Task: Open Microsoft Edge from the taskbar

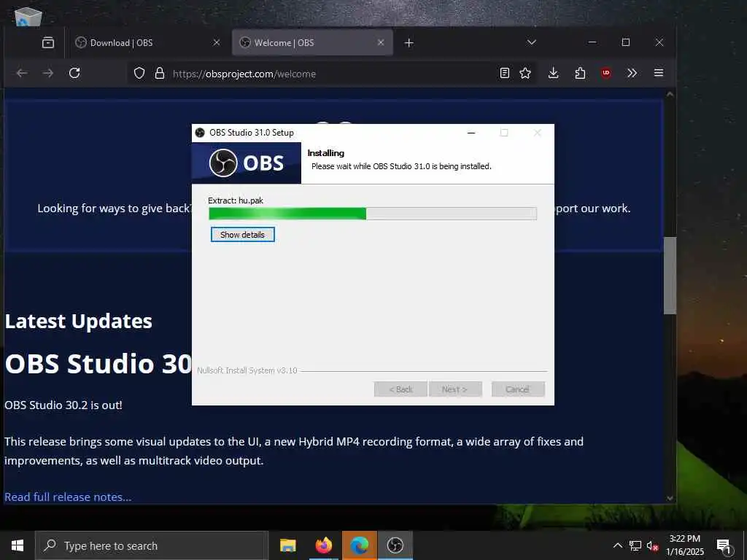Action: [x=360, y=545]
